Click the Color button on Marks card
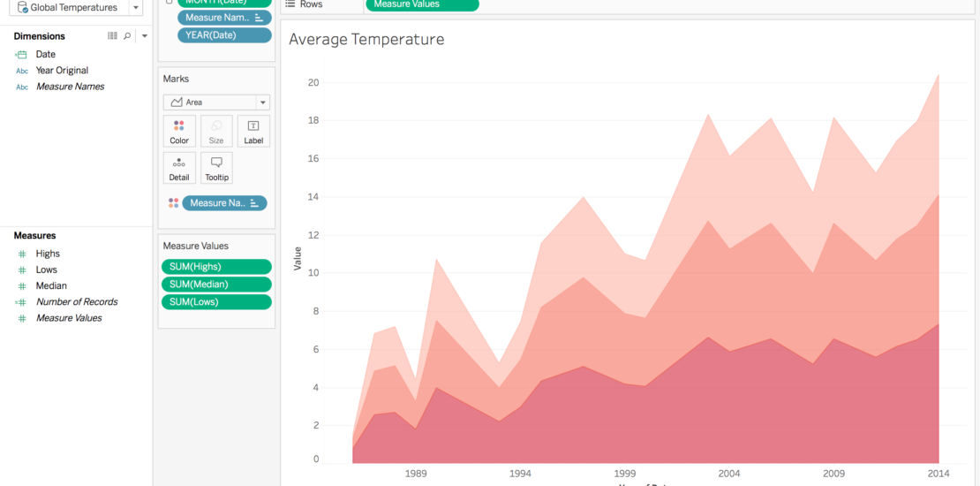Screen dimensions: 980x486 (x=178, y=132)
